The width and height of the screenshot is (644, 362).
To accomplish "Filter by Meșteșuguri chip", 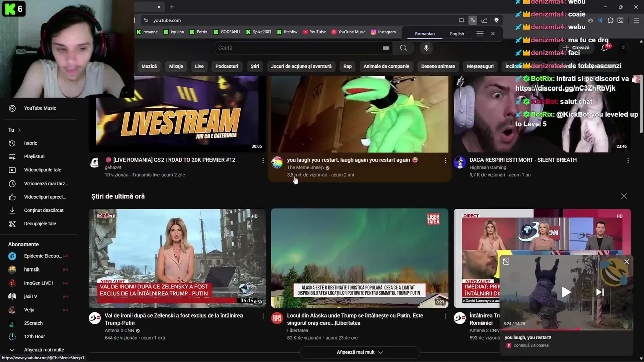I will coord(480,66).
